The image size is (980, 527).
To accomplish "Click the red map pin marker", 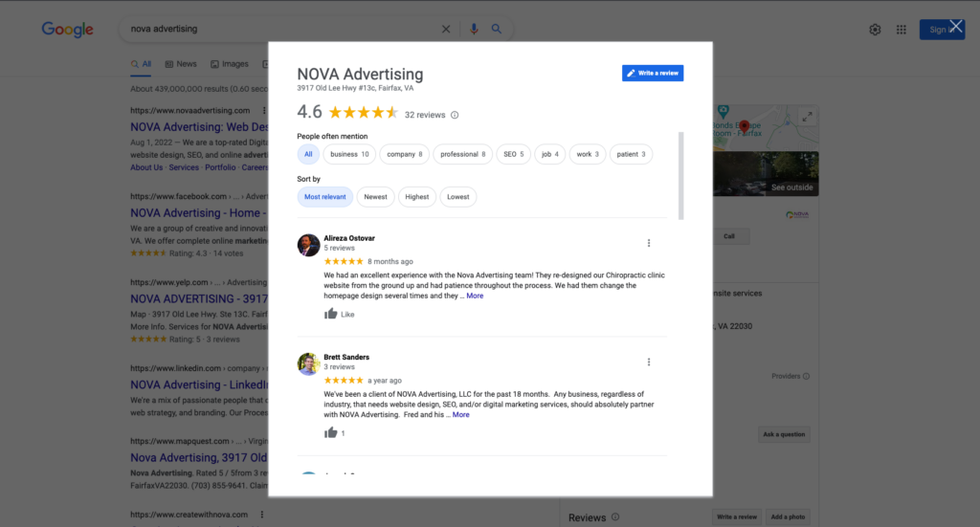I will click(744, 126).
